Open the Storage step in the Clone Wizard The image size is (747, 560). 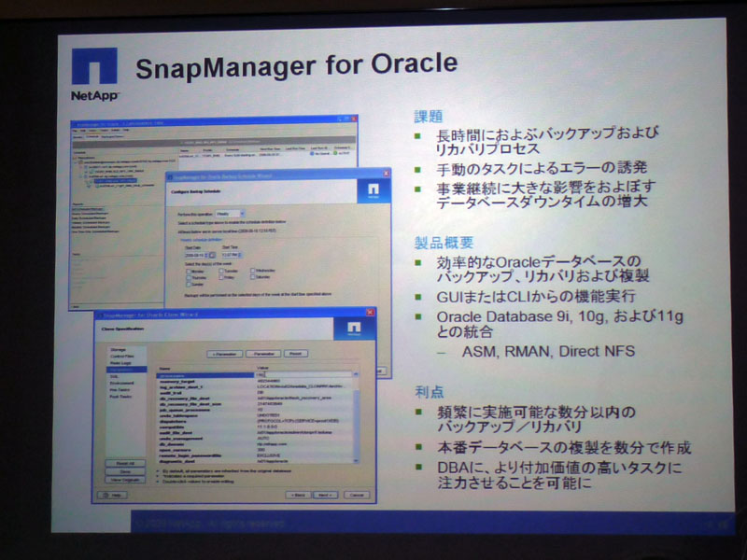tap(119, 349)
